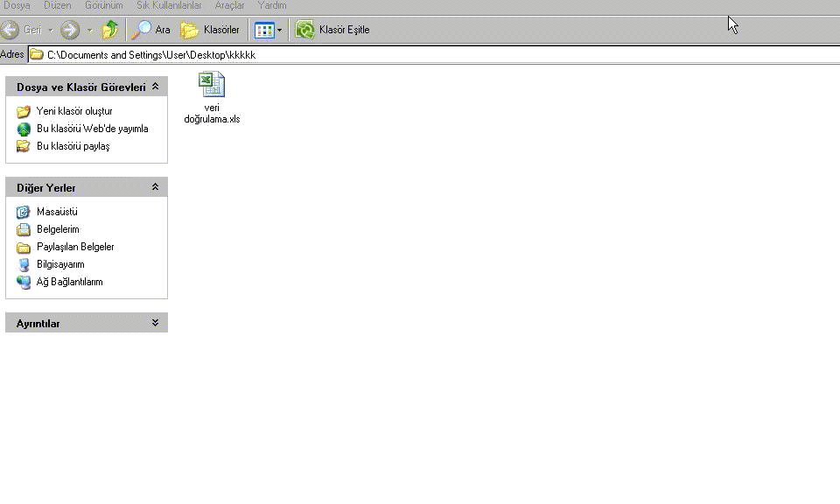Click the forward navigation arrow icon
The width and height of the screenshot is (840, 504).
point(70,30)
